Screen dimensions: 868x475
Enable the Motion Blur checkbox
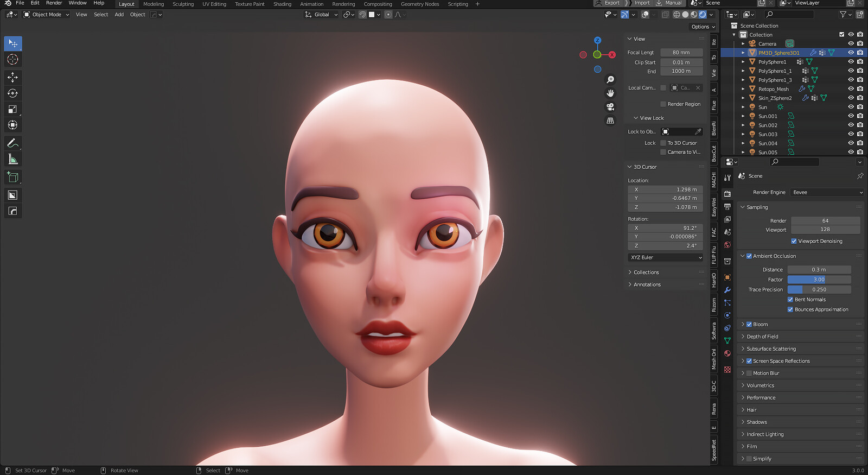[x=749, y=373]
